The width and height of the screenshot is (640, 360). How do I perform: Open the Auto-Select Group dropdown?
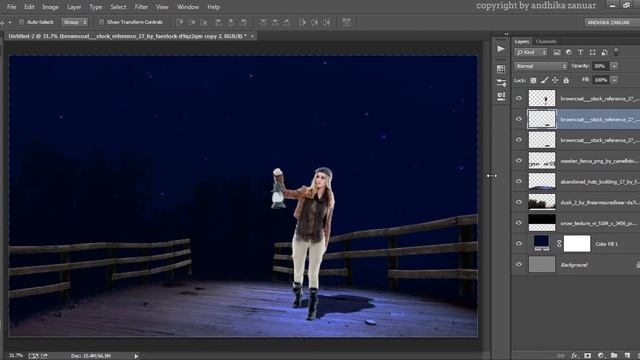[75, 22]
